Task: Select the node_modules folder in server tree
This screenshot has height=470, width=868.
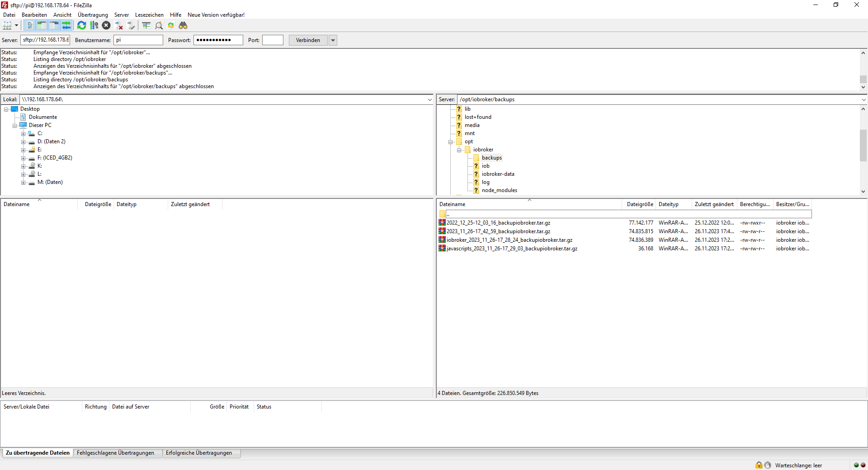Action: pyautogui.click(x=499, y=190)
